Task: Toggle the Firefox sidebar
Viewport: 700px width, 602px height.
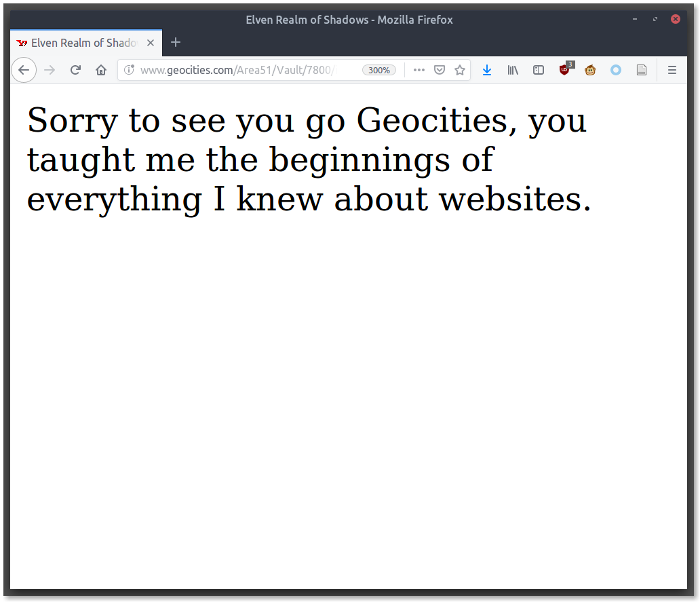Action: [x=539, y=70]
